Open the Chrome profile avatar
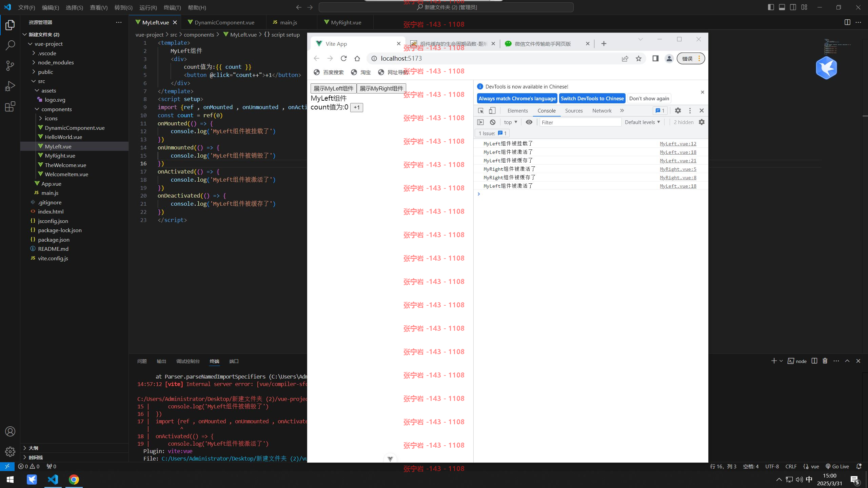This screenshot has width=868, height=488. pos(669,58)
